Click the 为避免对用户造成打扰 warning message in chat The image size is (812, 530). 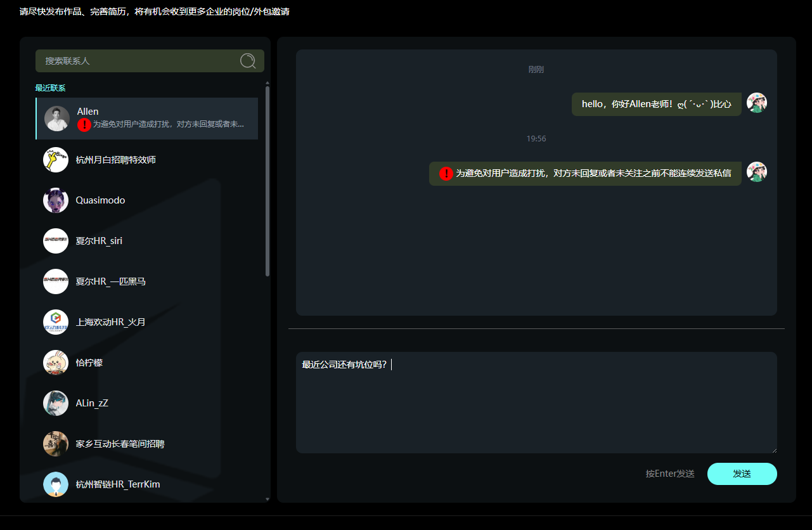(585, 173)
